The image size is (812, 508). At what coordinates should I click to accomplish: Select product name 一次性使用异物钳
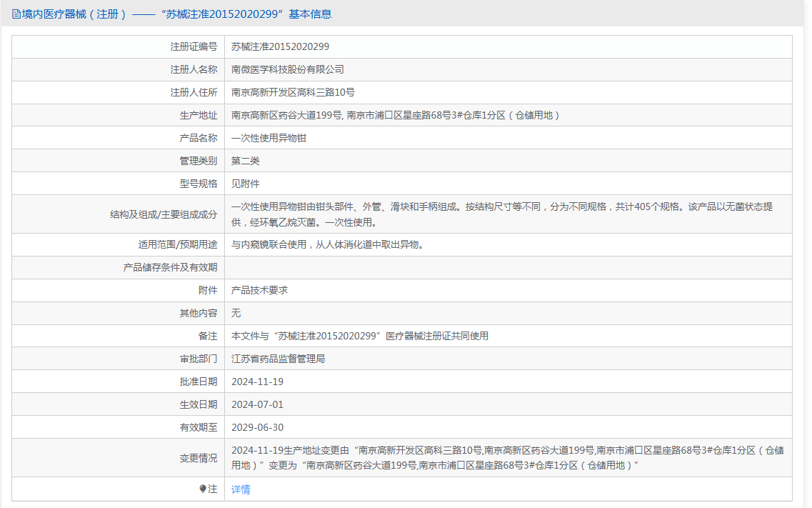[269, 138]
